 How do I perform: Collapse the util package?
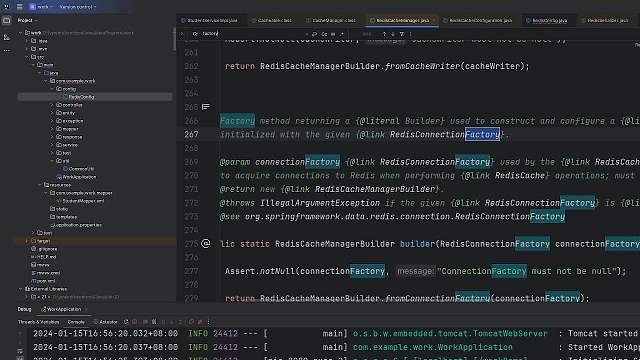(x=52, y=161)
